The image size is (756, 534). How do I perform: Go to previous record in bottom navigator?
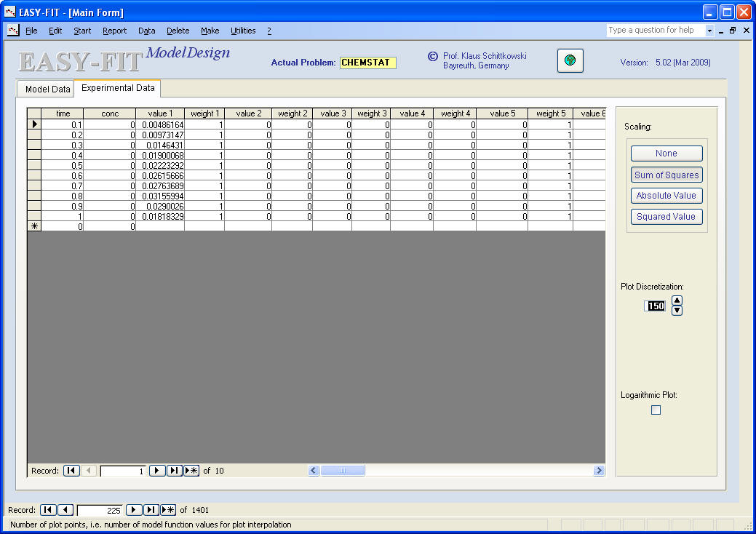[65, 510]
